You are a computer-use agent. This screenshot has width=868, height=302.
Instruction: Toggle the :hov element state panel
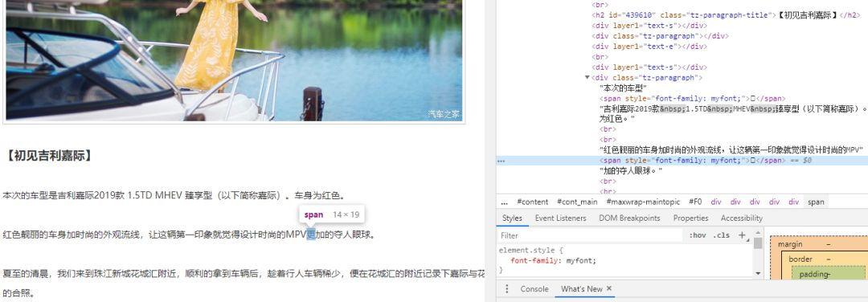[698, 235]
